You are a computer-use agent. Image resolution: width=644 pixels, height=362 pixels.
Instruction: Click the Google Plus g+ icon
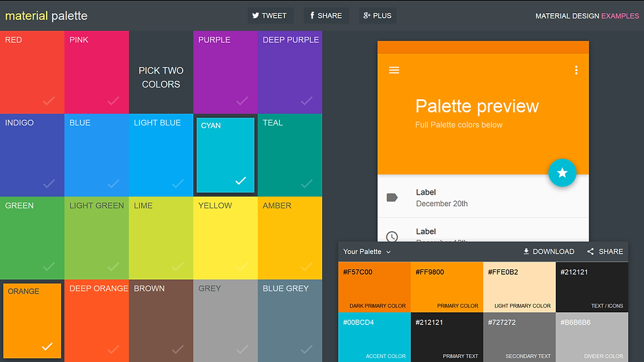click(367, 16)
